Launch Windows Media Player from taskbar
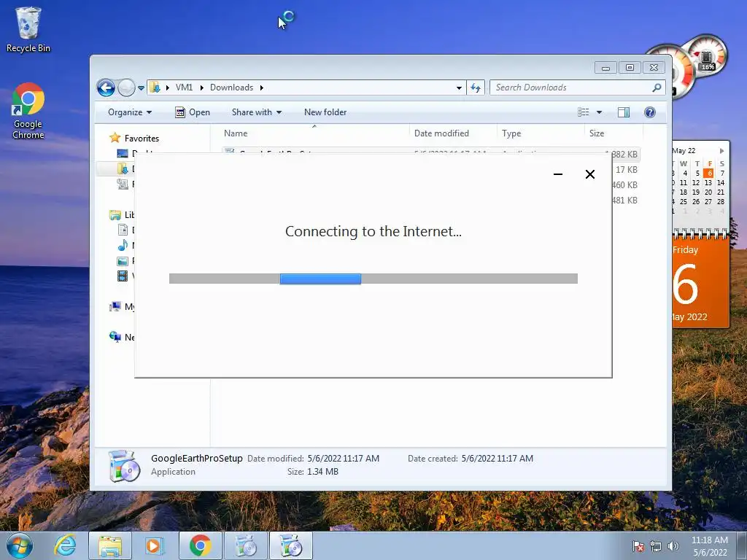The width and height of the screenshot is (747, 560). (x=154, y=545)
